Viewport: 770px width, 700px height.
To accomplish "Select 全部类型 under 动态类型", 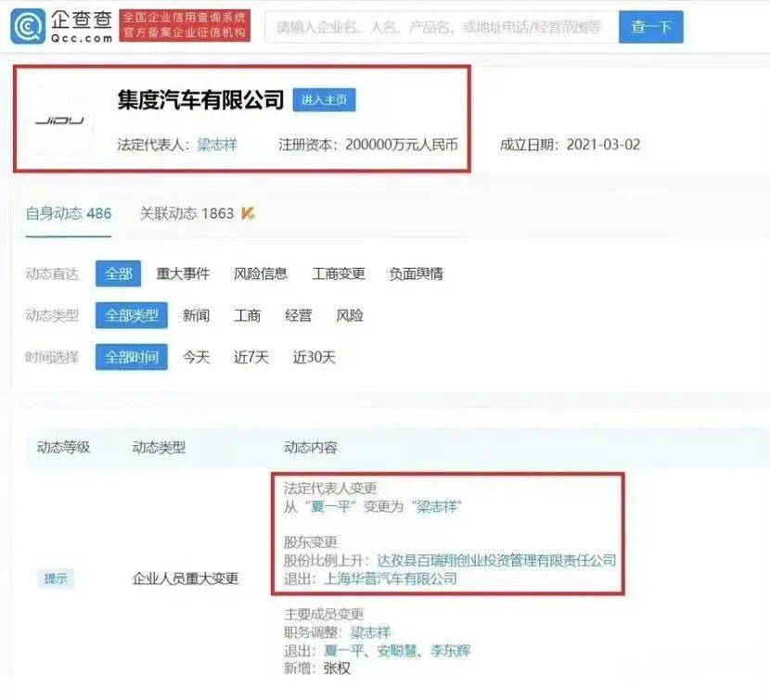I will (x=132, y=315).
